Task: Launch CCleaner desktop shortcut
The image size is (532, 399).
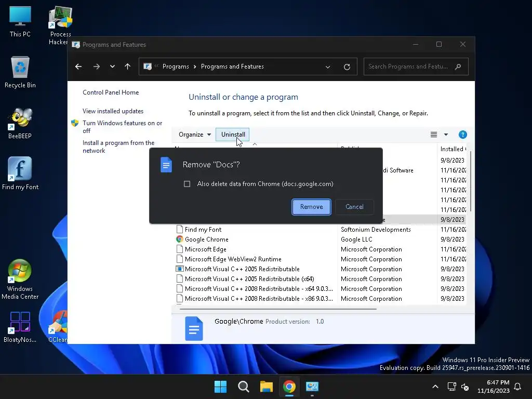Action: click(58, 327)
